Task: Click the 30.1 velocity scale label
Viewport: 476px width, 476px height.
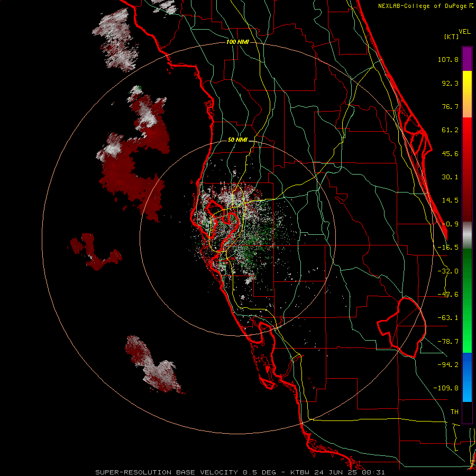Action: pos(450,177)
